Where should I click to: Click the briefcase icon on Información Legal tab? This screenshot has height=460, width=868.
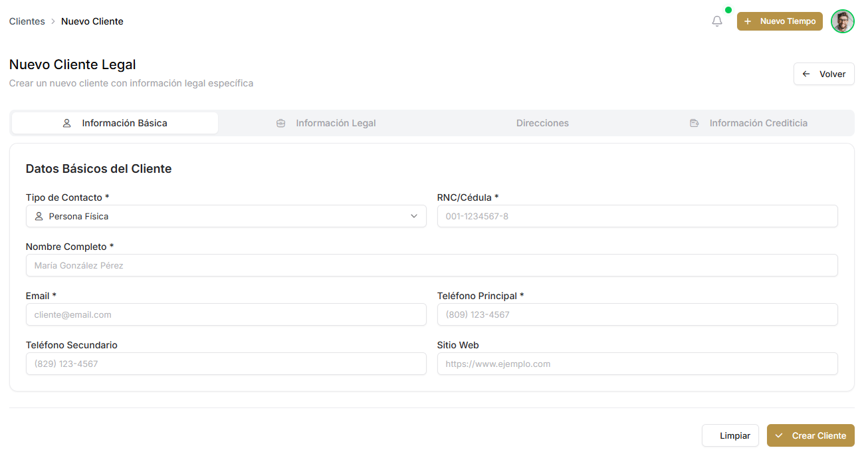click(x=280, y=123)
